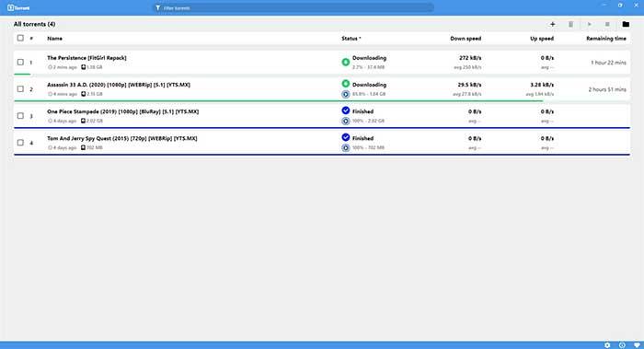Select The Persistence torrent checkbox

20,62
